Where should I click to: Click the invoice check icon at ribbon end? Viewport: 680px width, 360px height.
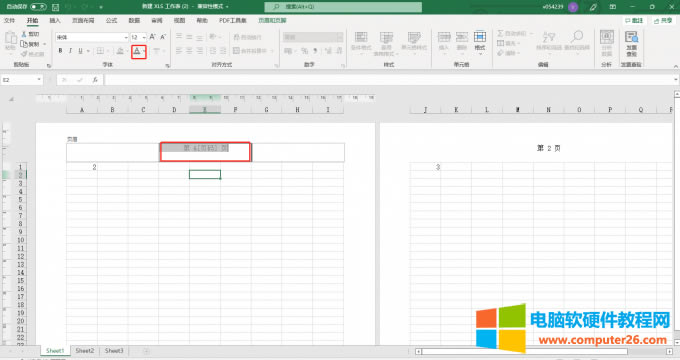(631, 43)
